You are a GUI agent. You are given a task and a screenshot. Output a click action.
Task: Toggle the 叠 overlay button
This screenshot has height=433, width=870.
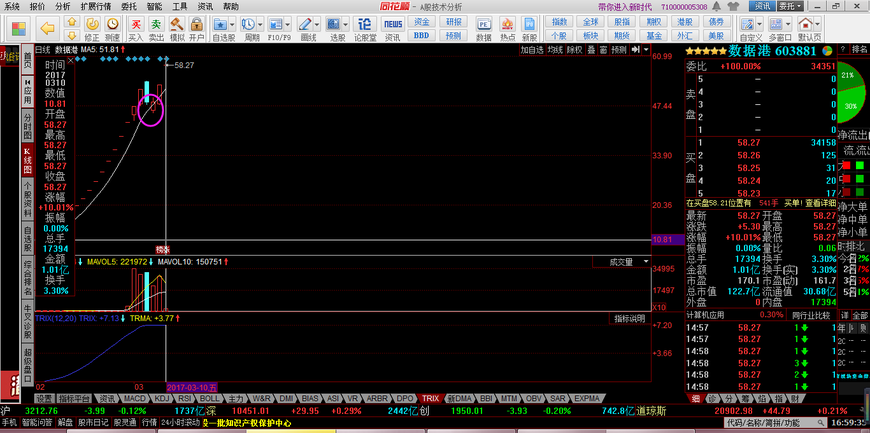(591, 49)
